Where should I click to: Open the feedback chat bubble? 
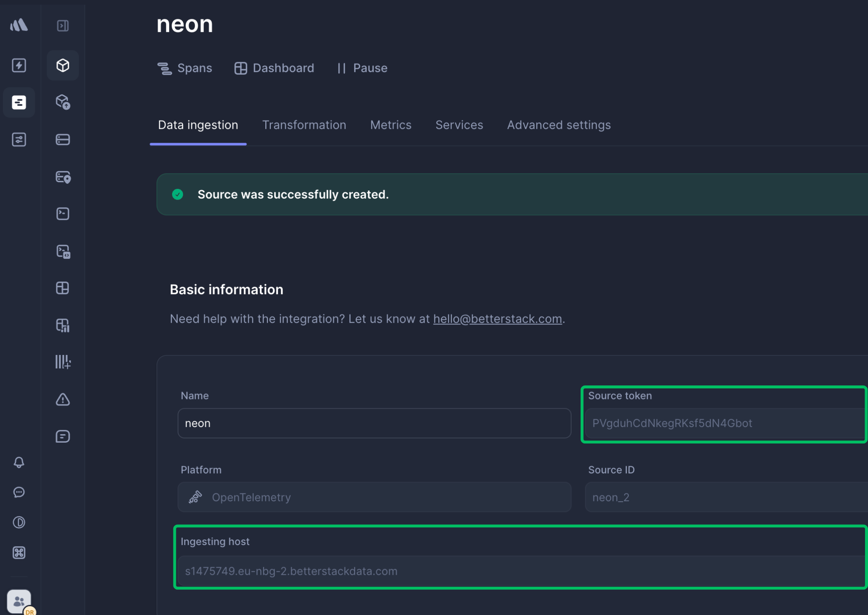point(19,492)
